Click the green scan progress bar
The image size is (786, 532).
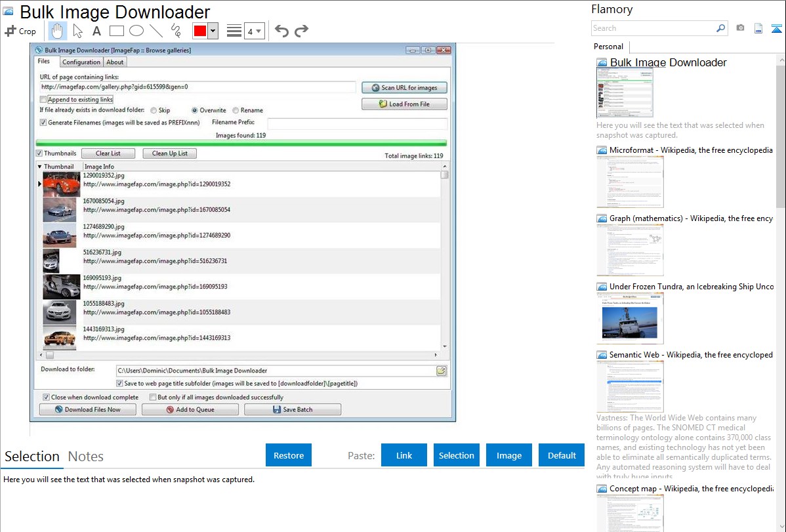(241, 144)
